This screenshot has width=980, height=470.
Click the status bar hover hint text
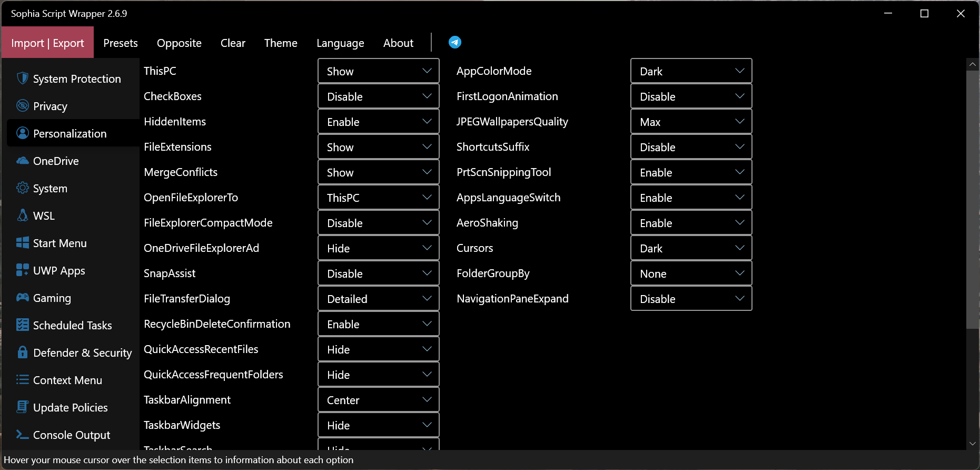pyautogui.click(x=179, y=459)
